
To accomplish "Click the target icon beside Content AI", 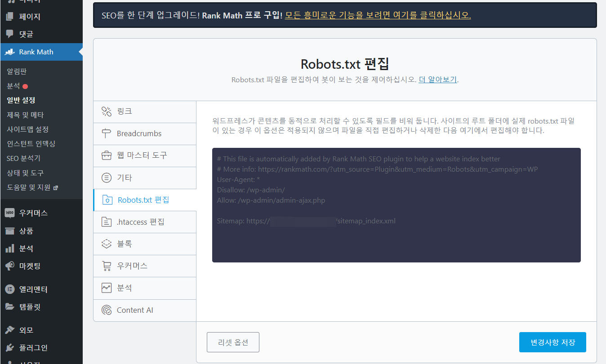I will (106, 310).
